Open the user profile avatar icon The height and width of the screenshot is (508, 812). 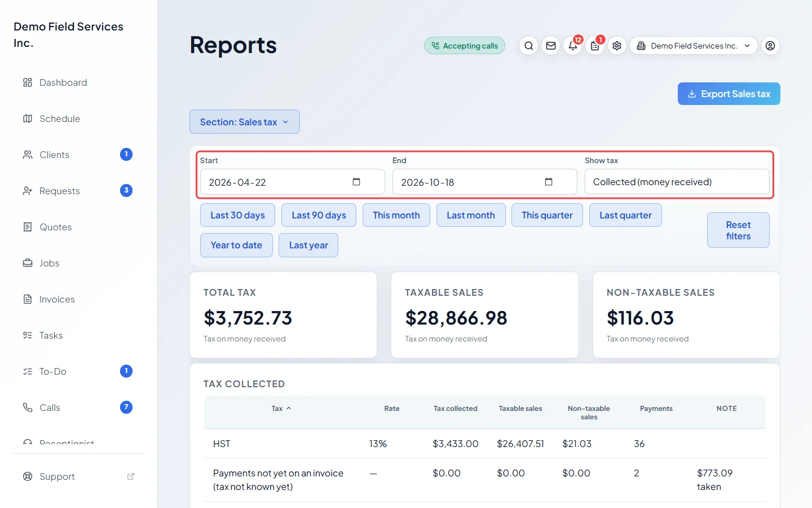(x=770, y=46)
